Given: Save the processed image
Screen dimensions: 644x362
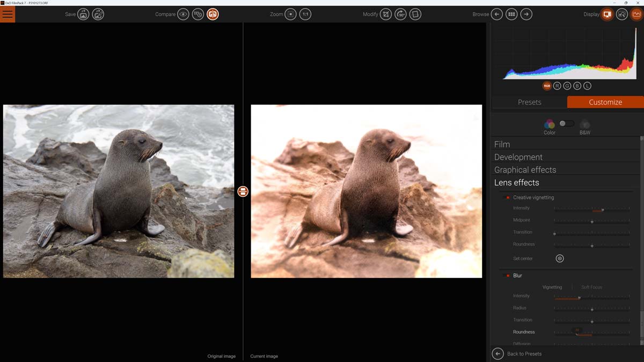Looking at the screenshot, I should click(x=83, y=14).
